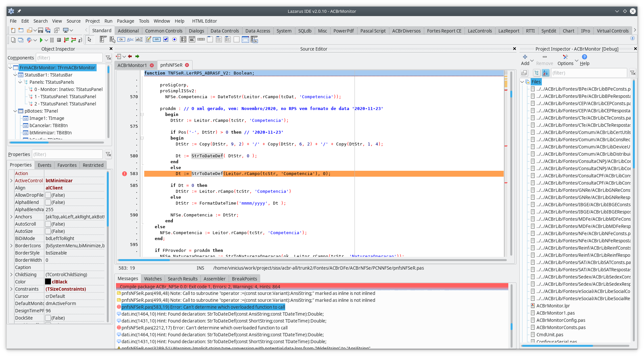The image size is (644, 356).
Task: Click Project Inspector alphabetical sort icon
Action: point(545,73)
